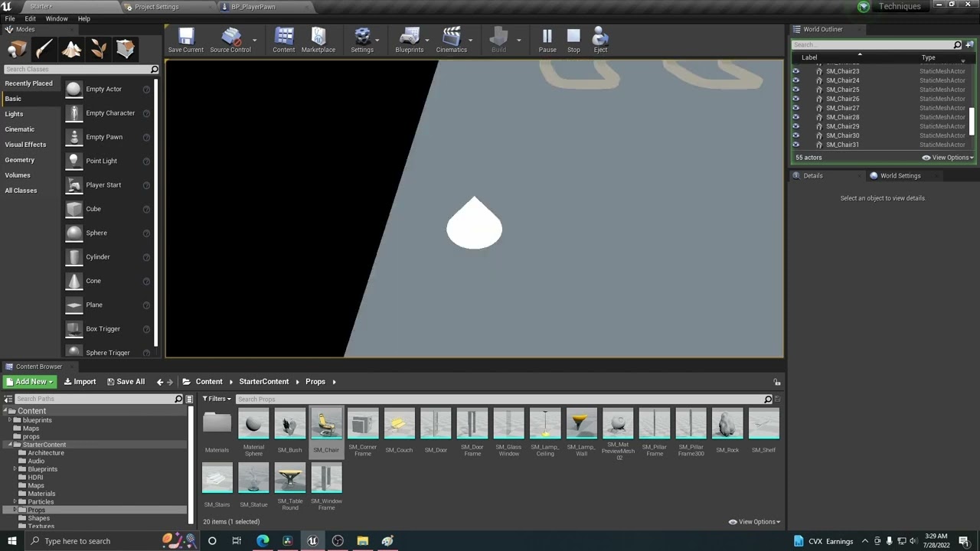Viewport: 980px width, 551px height.
Task: Navigate to StarterContent in breadcrumb
Action: [263, 382]
